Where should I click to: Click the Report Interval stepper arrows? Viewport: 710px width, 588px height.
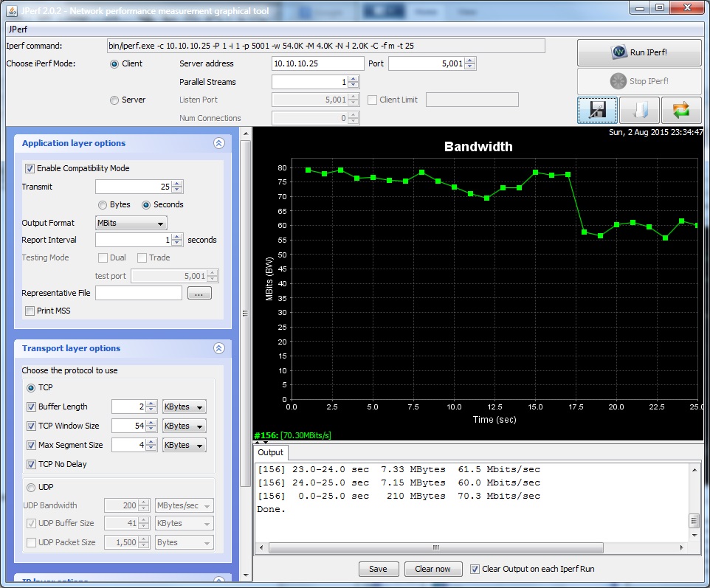pyautogui.click(x=177, y=240)
